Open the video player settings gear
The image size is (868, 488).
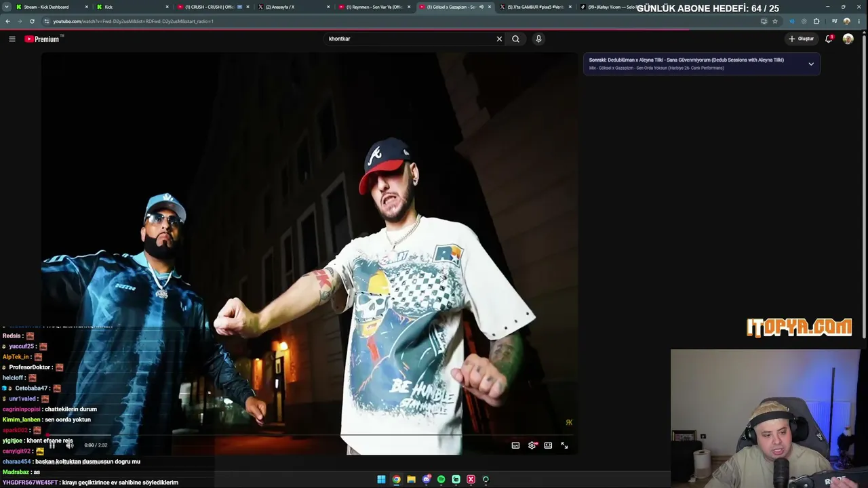[x=532, y=445]
